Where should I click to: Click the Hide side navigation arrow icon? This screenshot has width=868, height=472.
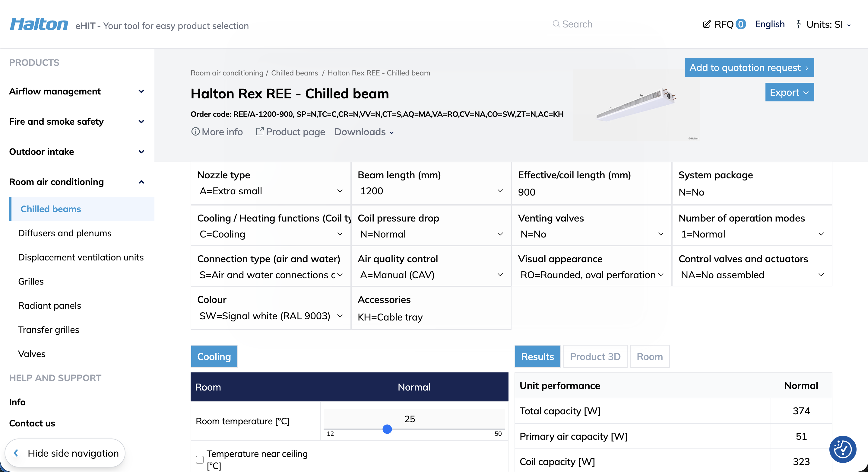pos(16,453)
